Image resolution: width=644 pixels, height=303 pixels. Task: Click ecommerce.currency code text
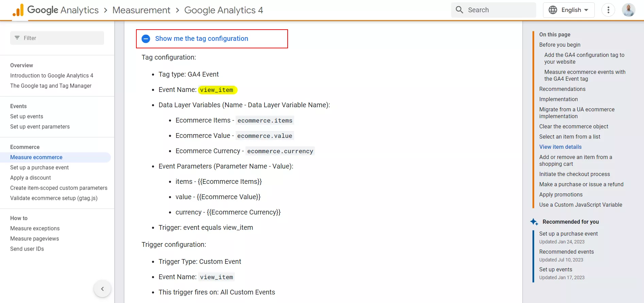(280, 151)
